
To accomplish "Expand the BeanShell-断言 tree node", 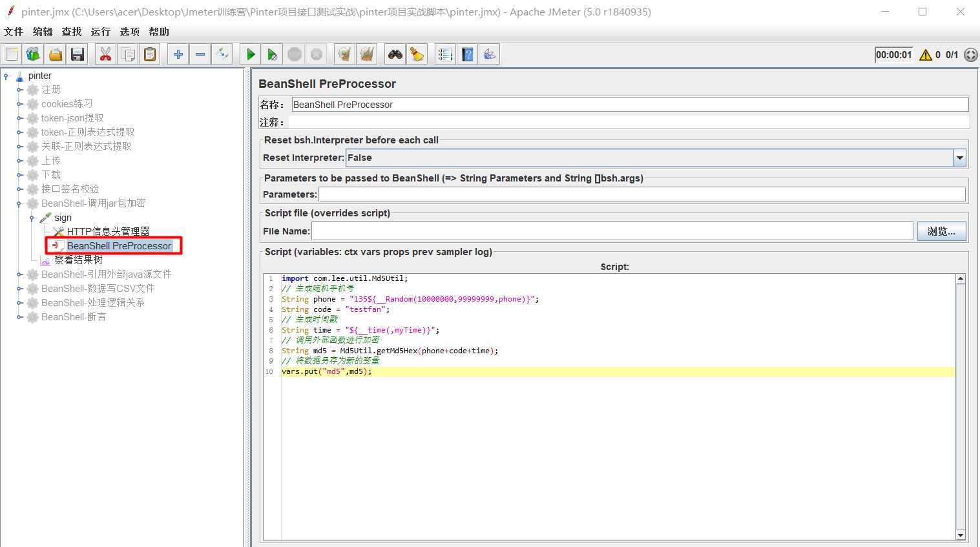I will pos(19,317).
